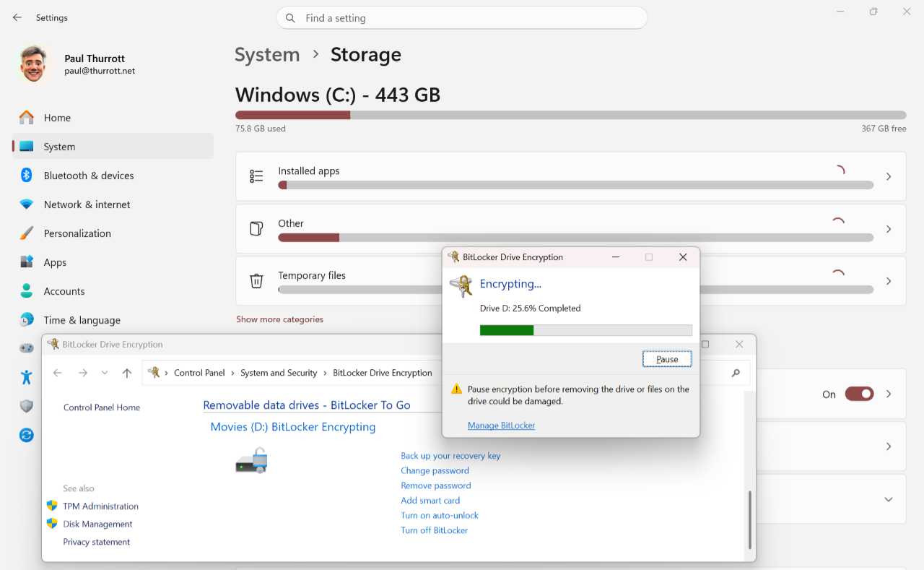The height and width of the screenshot is (570, 924).
Task: Click the BitLocker key icon beside Encrypting
Action: pyautogui.click(x=461, y=286)
